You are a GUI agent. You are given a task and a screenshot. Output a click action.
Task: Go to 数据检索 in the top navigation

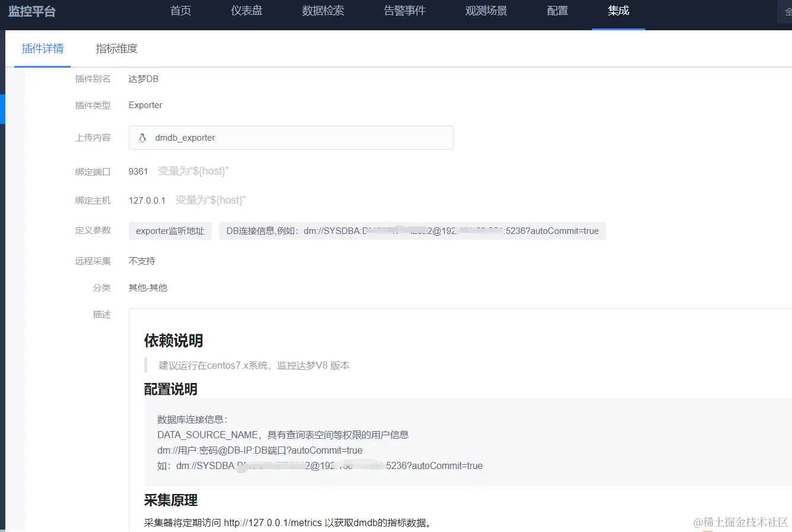[323, 11]
